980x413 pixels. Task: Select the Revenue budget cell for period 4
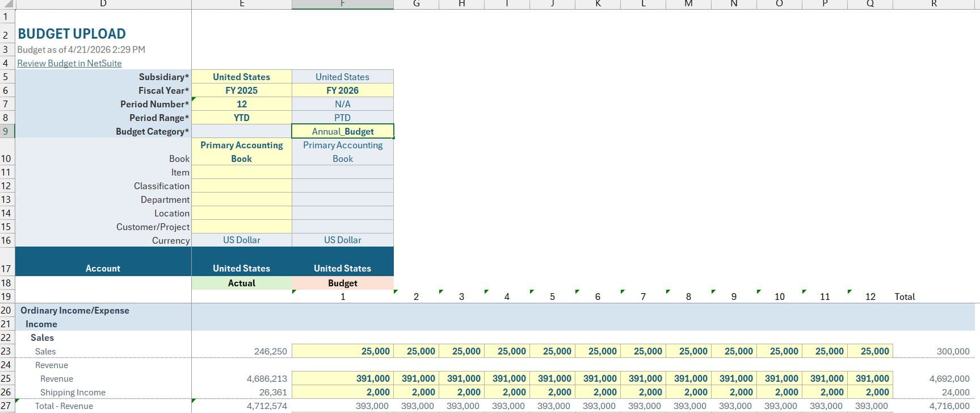pyautogui.click(x=507, y=378)
